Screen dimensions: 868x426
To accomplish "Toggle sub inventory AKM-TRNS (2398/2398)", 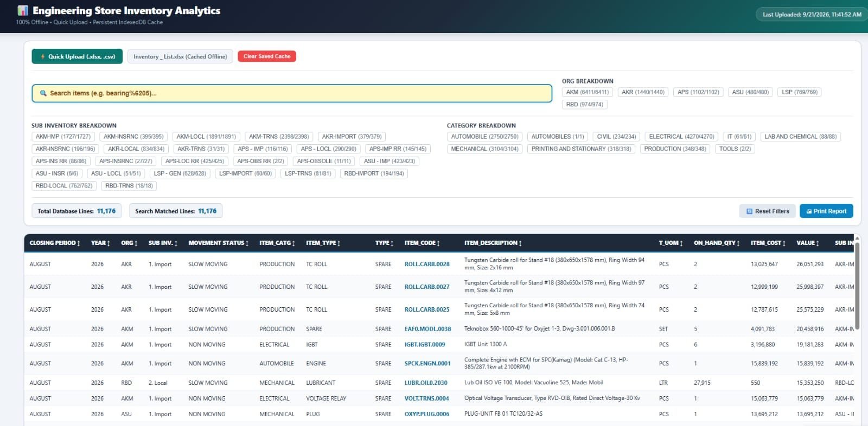I will [x=279, y=137].
